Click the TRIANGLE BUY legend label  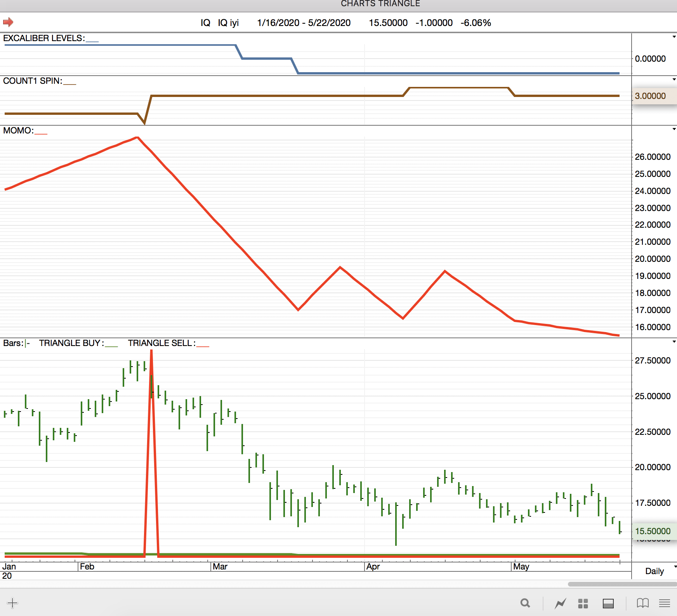(x=71, y=343)
